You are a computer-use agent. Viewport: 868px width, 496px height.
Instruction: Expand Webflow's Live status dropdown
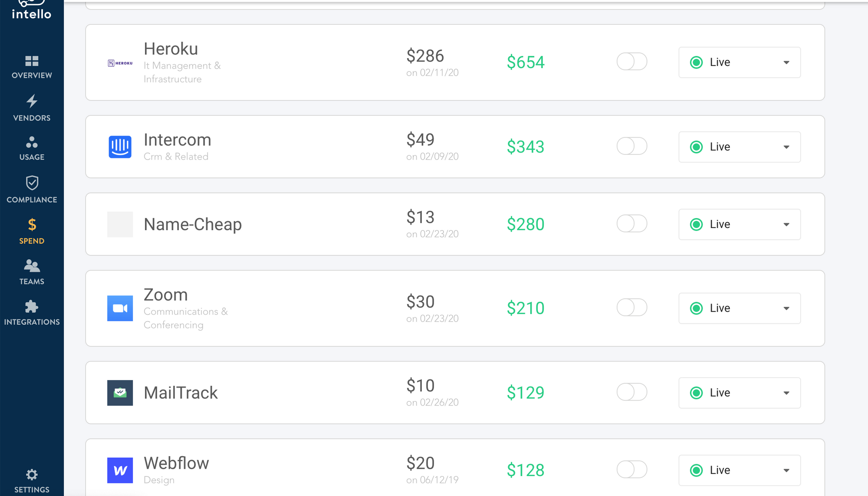(739, 470)
